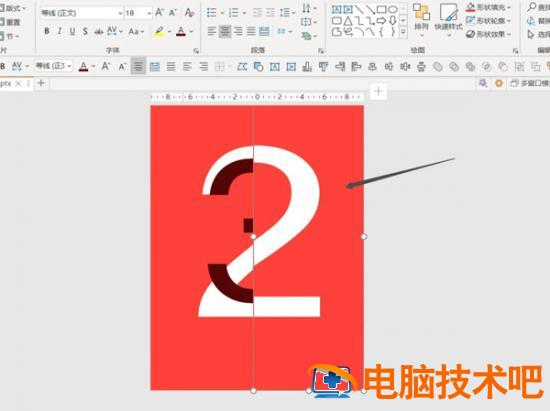The image size is (550, 411).
Task: Click the plus button beside the ruler
Action: tap(378, 92)
